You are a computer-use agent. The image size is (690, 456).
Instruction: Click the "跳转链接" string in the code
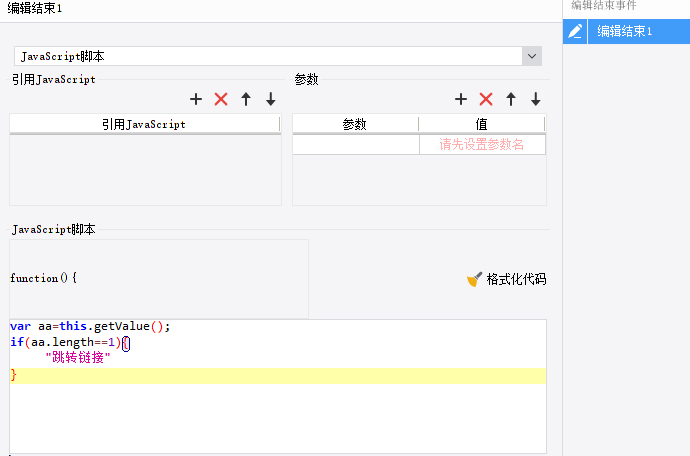78,357
